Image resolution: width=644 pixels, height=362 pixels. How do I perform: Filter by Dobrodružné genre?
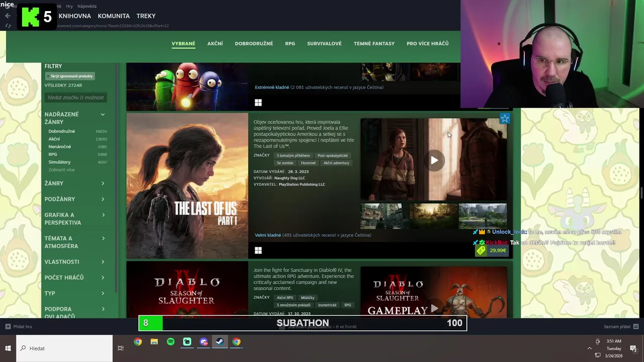(x=61, y=131)
